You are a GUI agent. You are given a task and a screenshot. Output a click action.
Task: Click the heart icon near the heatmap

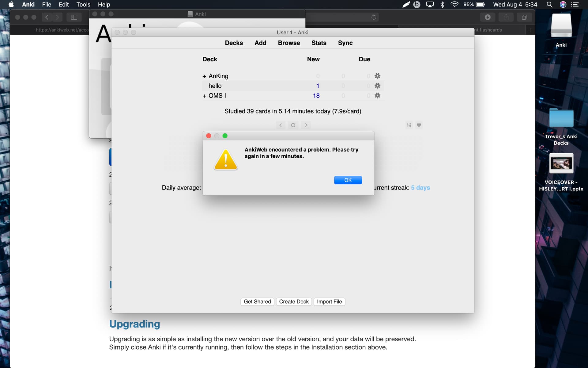coord(419,125)
